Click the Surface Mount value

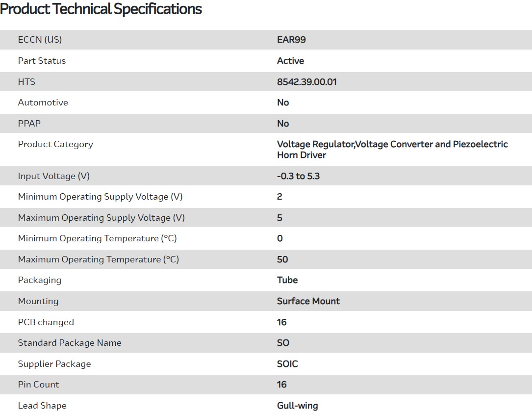(x=308, y=301)
